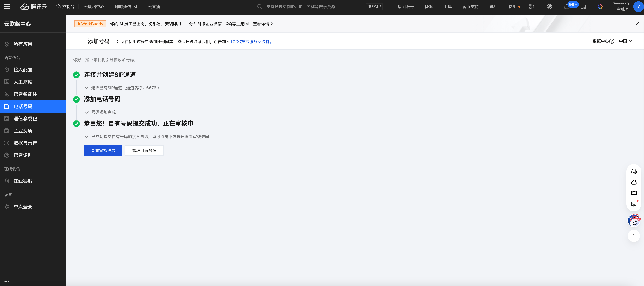Expand the 中国 data center dropdown
The height and width of the screenshot is (286, 644).
click(x=625, y=41)
